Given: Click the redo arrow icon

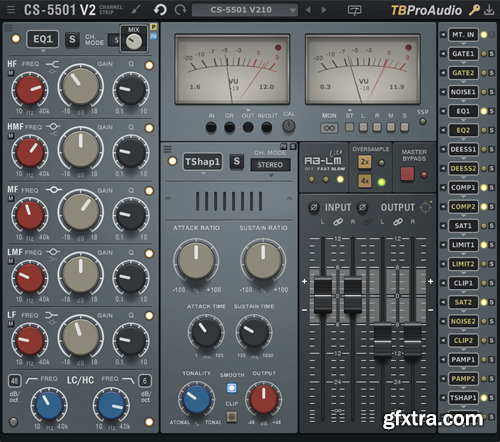Looking at the screenshot, I should point(180,10).
